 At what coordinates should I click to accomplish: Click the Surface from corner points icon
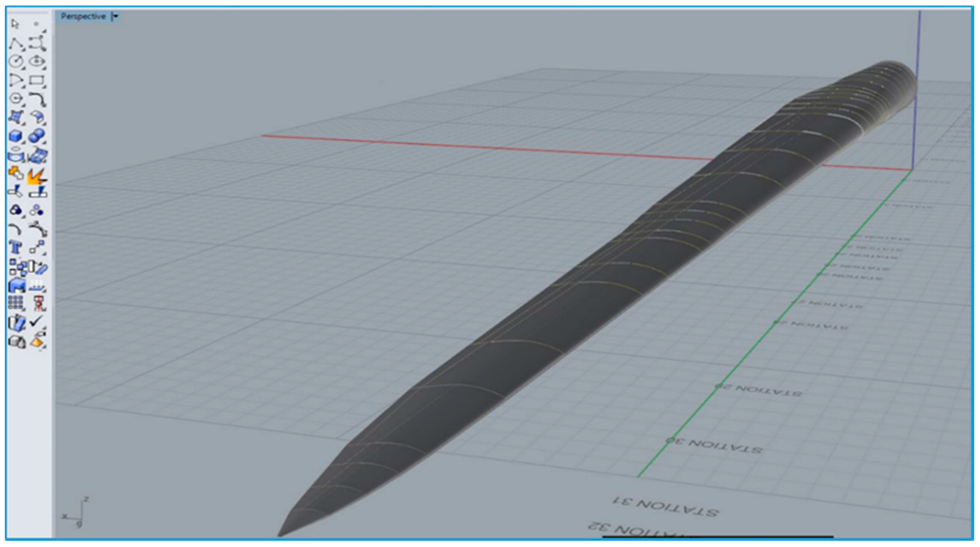point(16,117)
